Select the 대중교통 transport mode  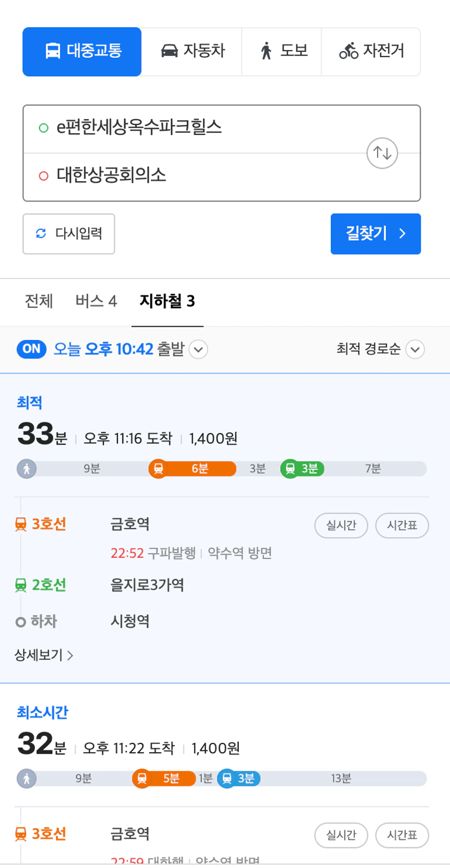coord(82,52)
